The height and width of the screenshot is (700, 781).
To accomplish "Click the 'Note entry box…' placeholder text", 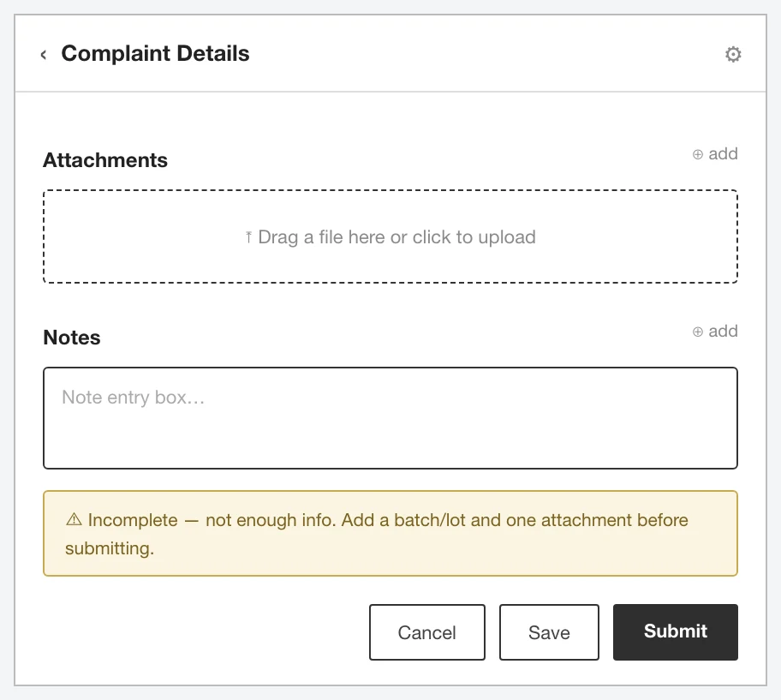I will (x=134, y=397).
